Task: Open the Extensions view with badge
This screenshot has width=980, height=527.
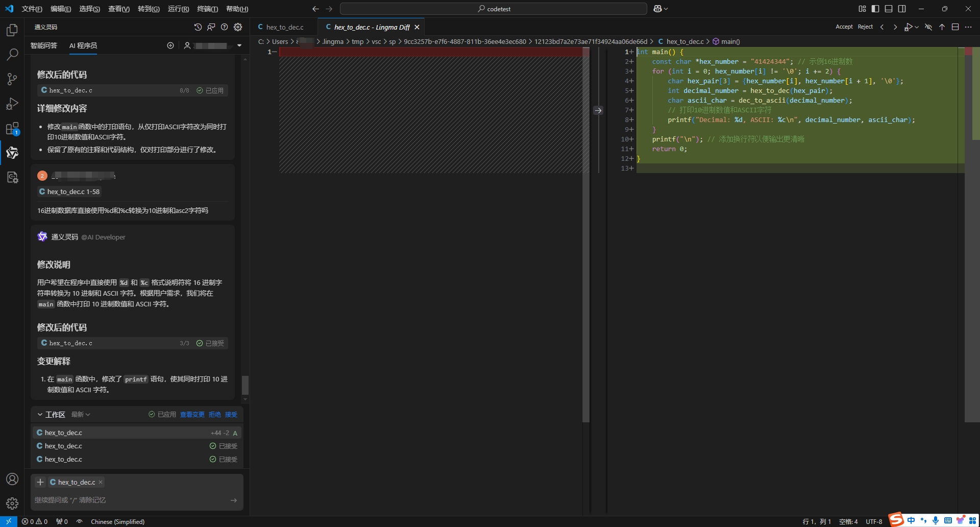Action: point(12,129)
